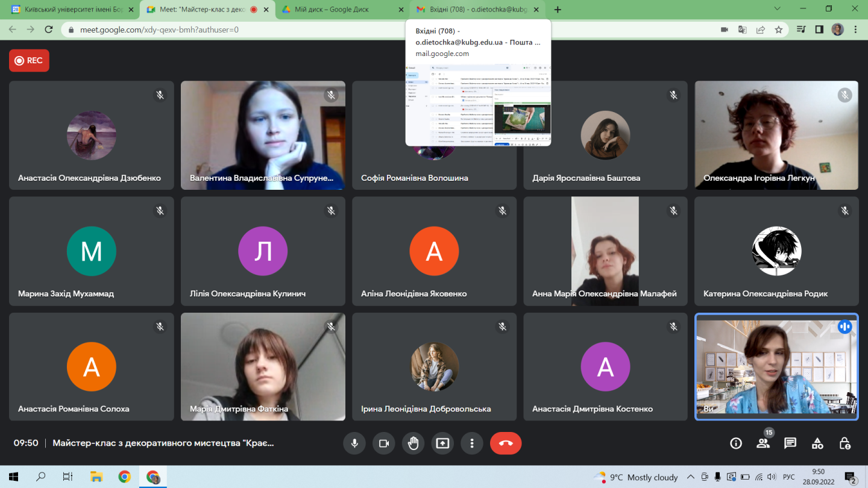The height and width of the screenshot is (488, 868).
Task: Click Ірина Леонідівна Добровольська's profile photo
Action: coord(434,366)
